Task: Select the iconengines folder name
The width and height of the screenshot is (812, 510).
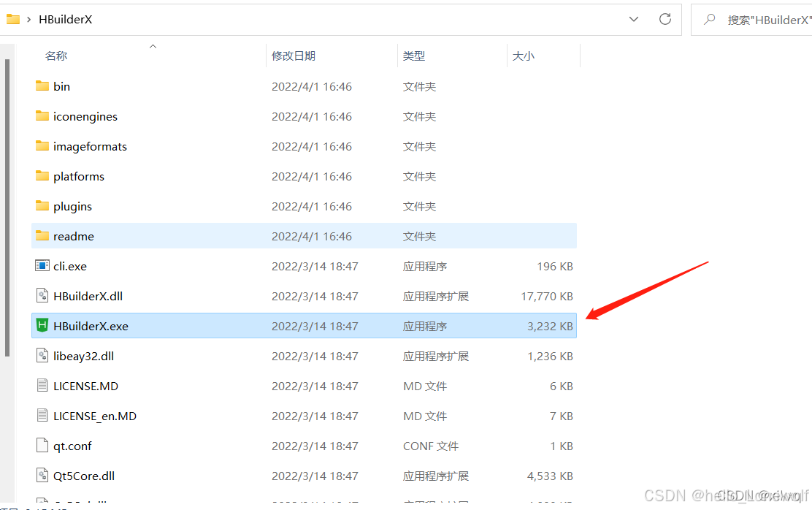Action: (85, 117)
